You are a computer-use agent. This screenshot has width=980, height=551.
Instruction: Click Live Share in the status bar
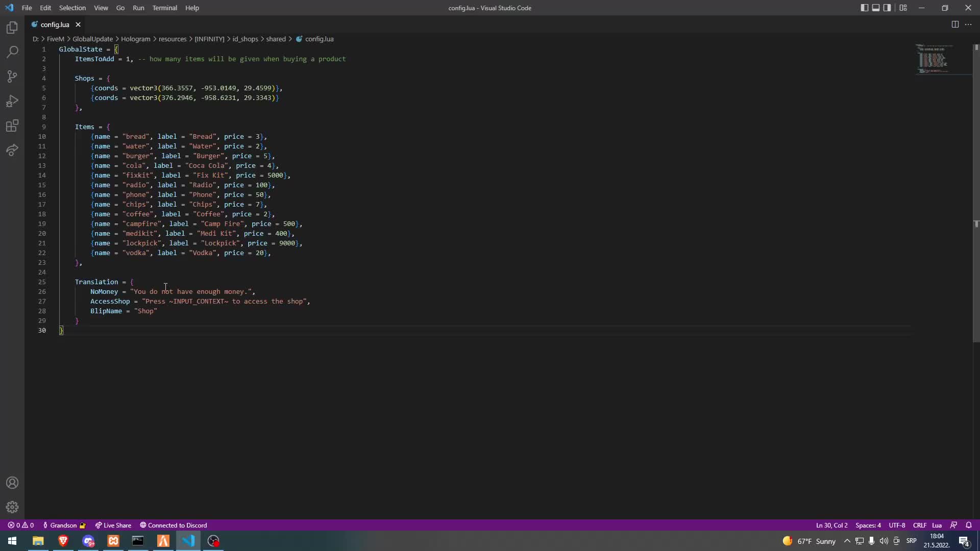point(113,525)
